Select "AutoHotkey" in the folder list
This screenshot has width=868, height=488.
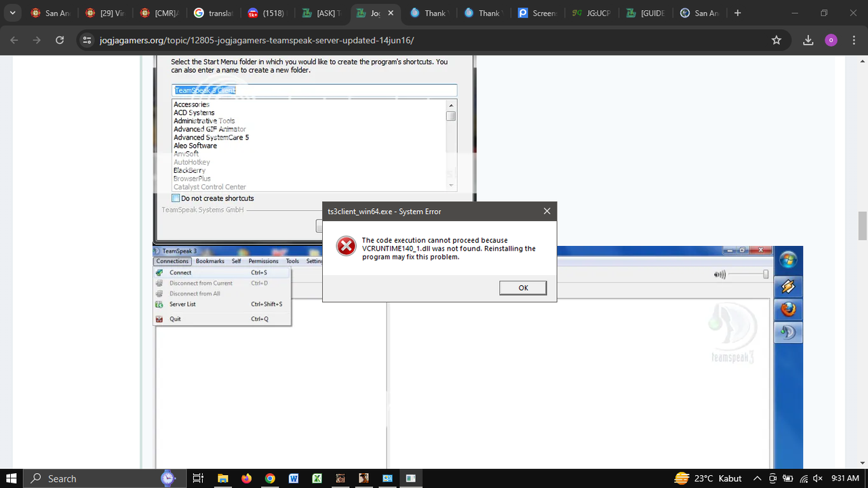(x=192, y=162)
